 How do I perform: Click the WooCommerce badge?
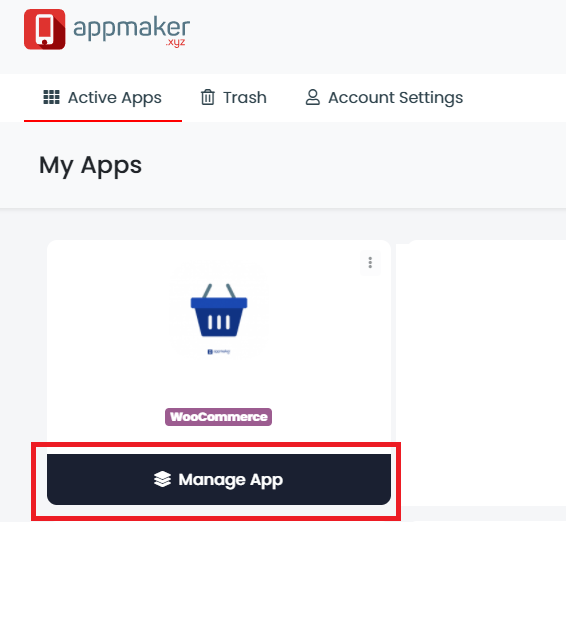point(219,417)
